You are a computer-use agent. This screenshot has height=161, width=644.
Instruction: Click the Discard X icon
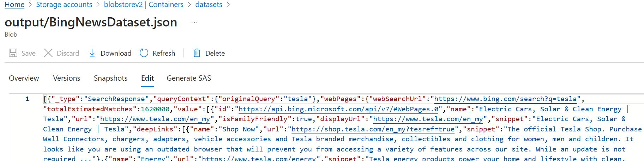point(48,53)
